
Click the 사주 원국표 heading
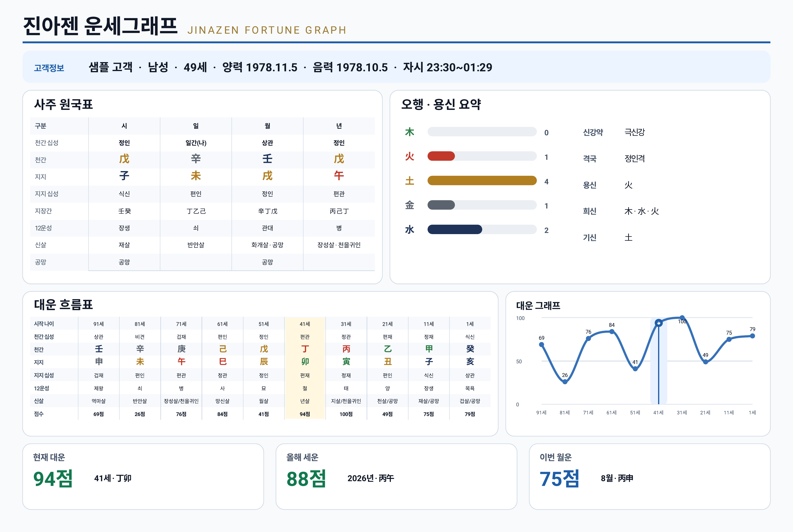pos(64,104)
